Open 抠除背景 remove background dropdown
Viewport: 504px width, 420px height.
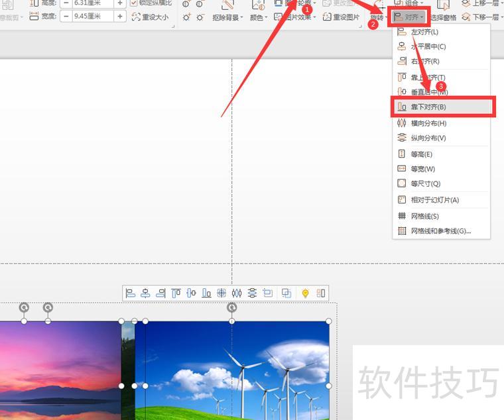[227, 17]
